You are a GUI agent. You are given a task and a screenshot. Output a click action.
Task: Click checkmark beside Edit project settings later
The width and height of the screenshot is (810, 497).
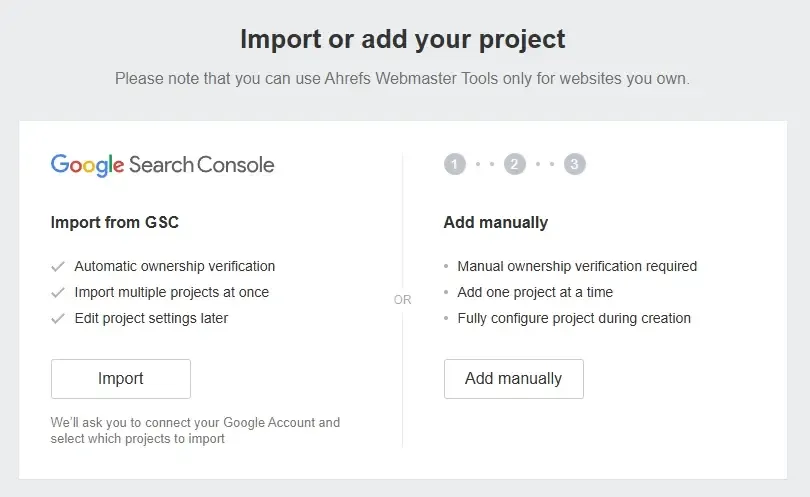click(58, 318)
